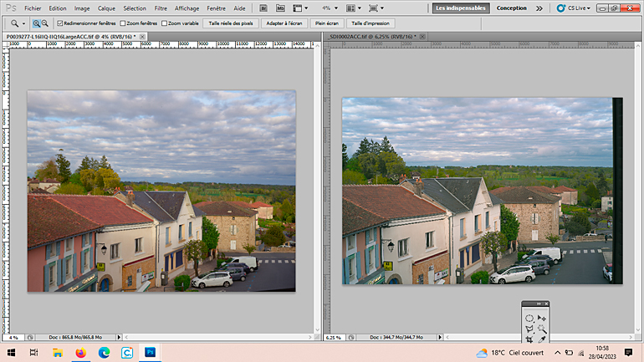
Task: Open File Explorer from taskbar
Action: pyautogui.click(x=58, y=353)
